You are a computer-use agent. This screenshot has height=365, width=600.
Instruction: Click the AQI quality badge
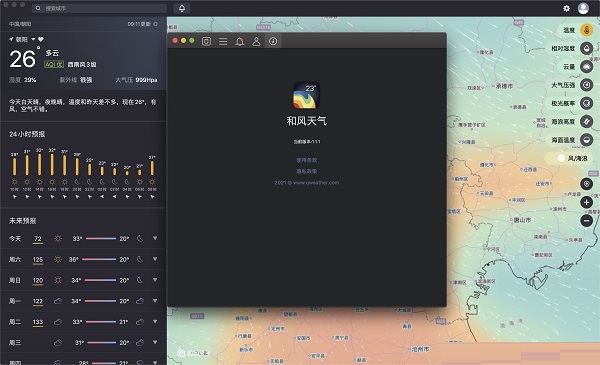tap(54, 64)
